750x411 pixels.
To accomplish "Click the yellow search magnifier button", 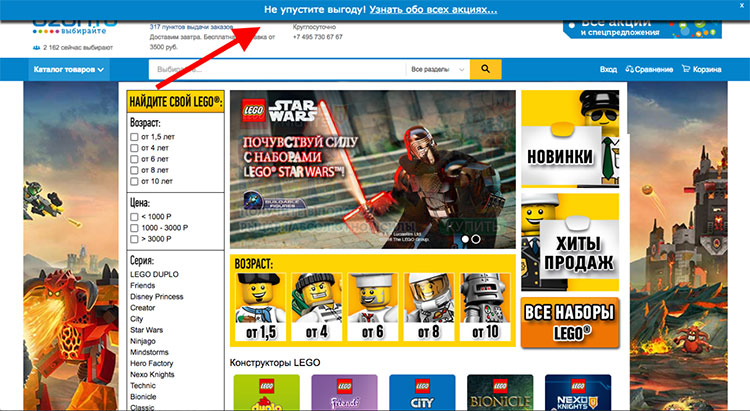I will tap(485, 69).
